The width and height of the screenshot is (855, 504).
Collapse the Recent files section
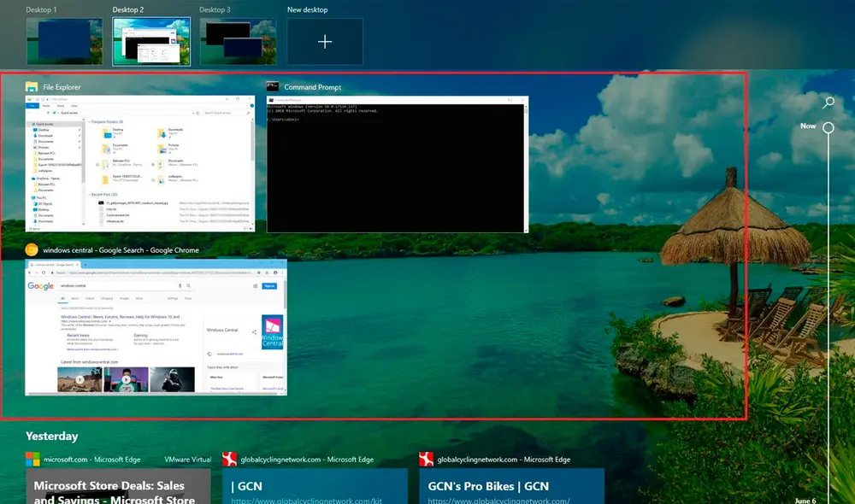[x=90, y=194]
